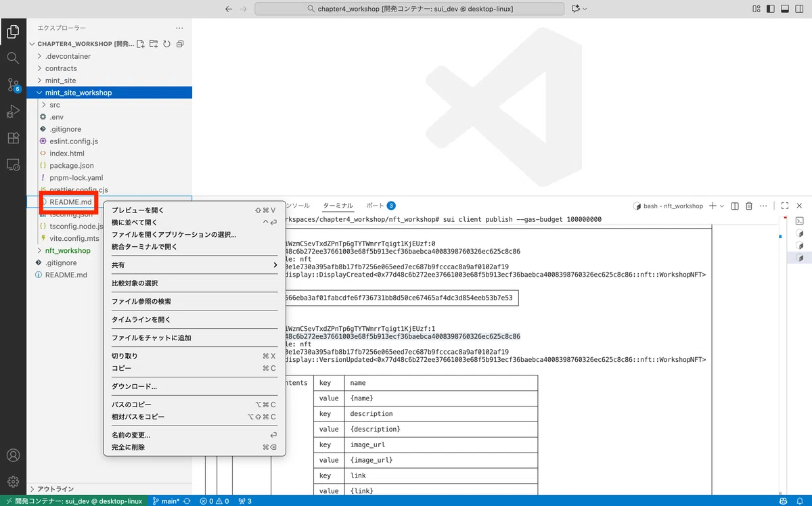The height and width of the screenshot is (506, 812).
Task: Choose パスのコピー in context menu
Action: pos(195,405)
